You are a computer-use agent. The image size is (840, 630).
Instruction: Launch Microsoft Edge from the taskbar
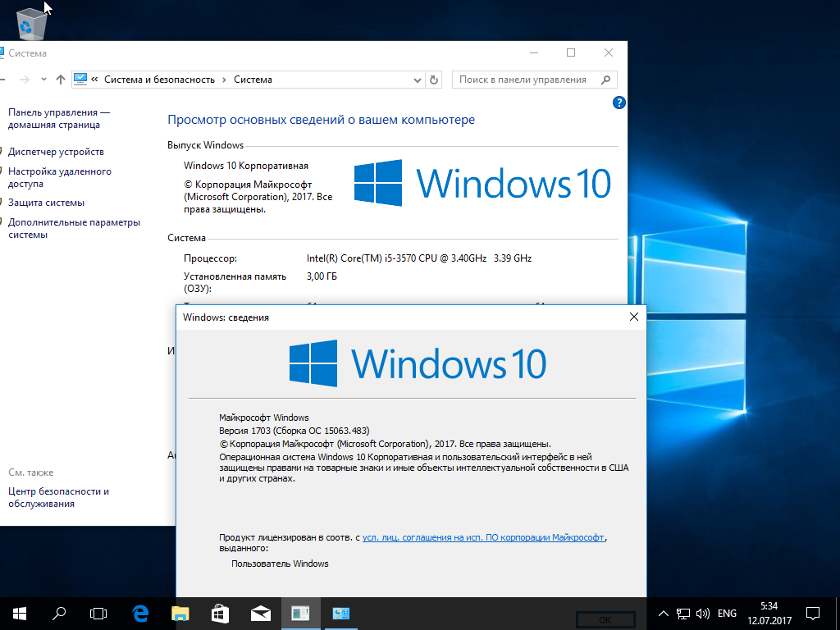pyautogui.click(x=140, y=614)
